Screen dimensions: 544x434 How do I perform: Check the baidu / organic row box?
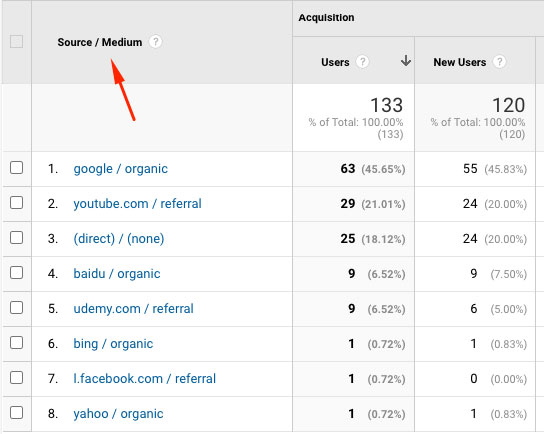click(16, 273)
